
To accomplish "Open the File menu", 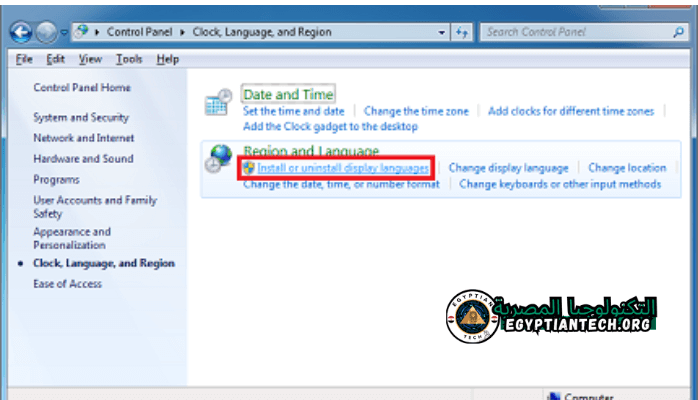I will (x=24, y=59).
